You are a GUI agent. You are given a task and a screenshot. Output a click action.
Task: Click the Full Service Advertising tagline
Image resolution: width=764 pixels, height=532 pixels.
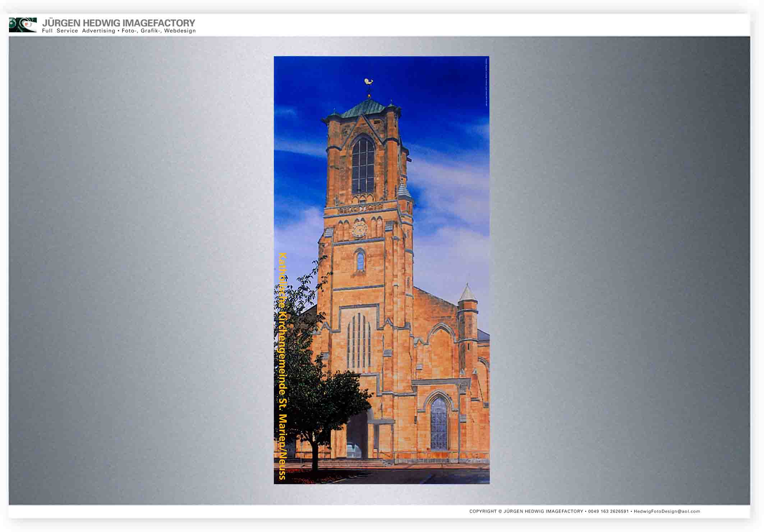78,31
